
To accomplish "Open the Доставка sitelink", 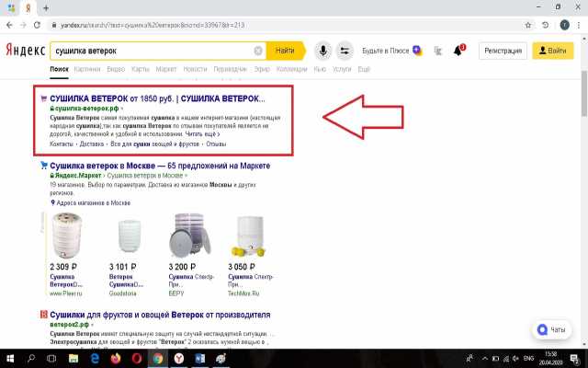I will [92, 144].
